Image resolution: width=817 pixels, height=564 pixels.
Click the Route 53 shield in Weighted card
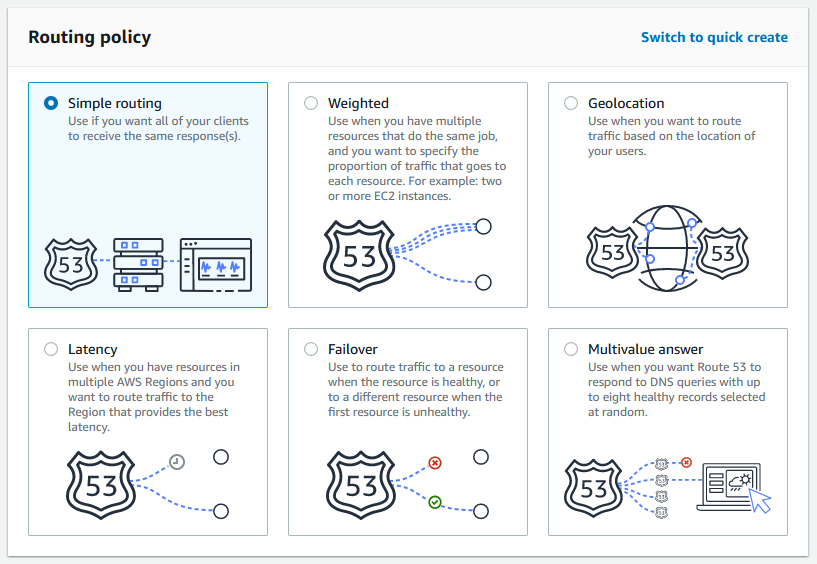tap(359, 255)
